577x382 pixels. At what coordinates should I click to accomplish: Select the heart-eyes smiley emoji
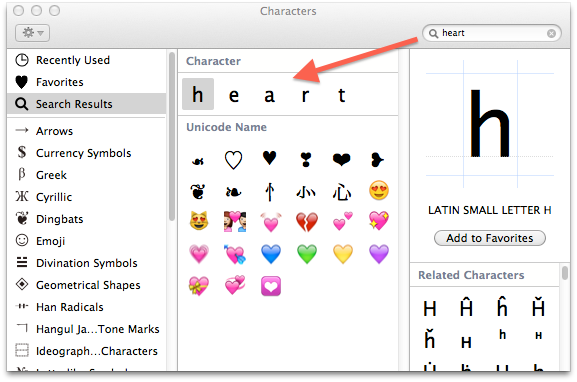(379, 191)
